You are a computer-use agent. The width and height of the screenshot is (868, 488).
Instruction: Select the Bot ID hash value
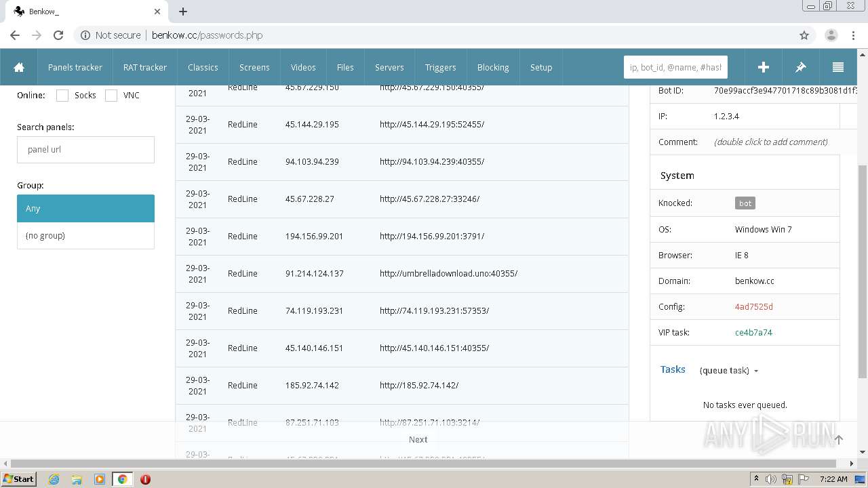[x=785, y=90]
